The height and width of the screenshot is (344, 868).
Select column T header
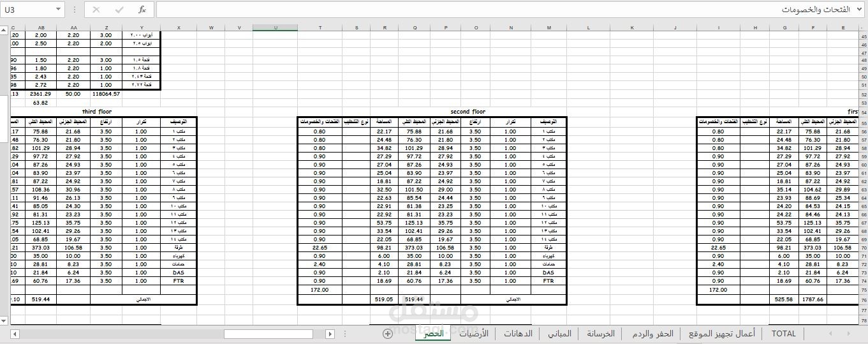pyautogui.click(x=320, y=28)
